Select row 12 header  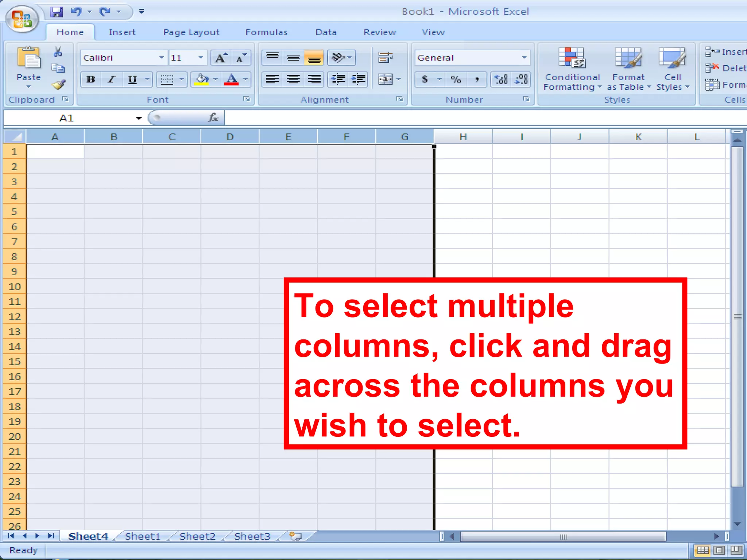[x=15, y=316]
